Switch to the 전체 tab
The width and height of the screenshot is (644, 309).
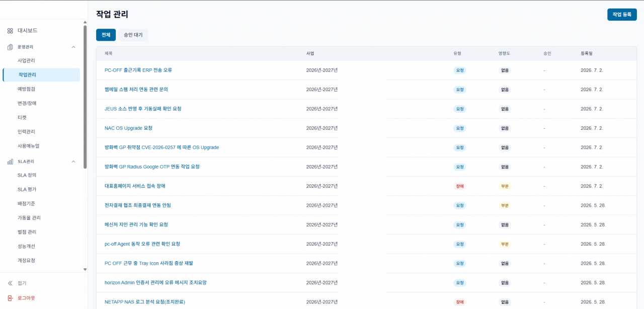106,35
